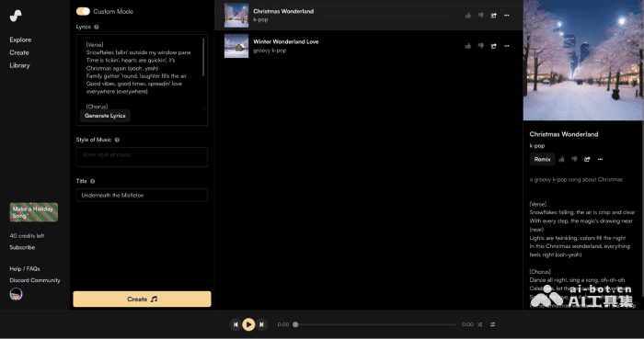Screen dimensions: 644x339
Task: Go to the Explore page
Action: 20,40
